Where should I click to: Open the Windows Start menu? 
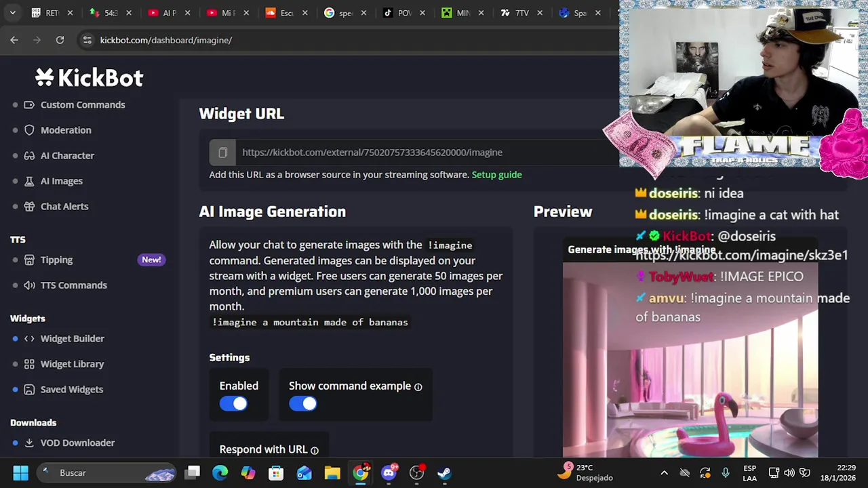(20, 473)
